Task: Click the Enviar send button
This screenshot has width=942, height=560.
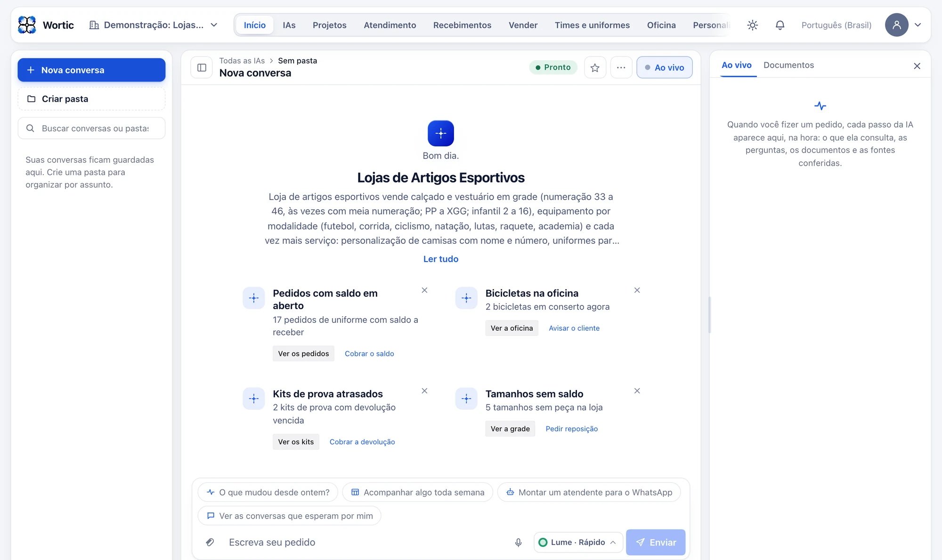Action: pyautogui.click(x=656, y=542)
